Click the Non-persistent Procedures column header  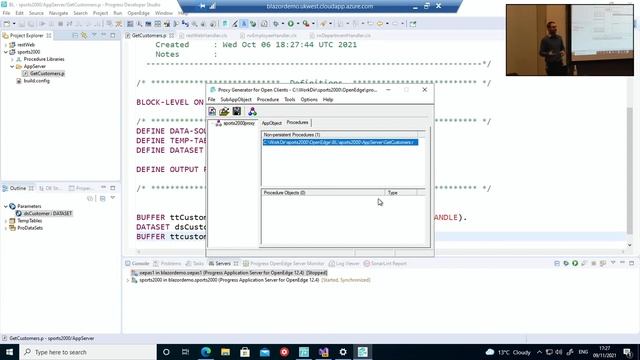click(x=340, y=134)
